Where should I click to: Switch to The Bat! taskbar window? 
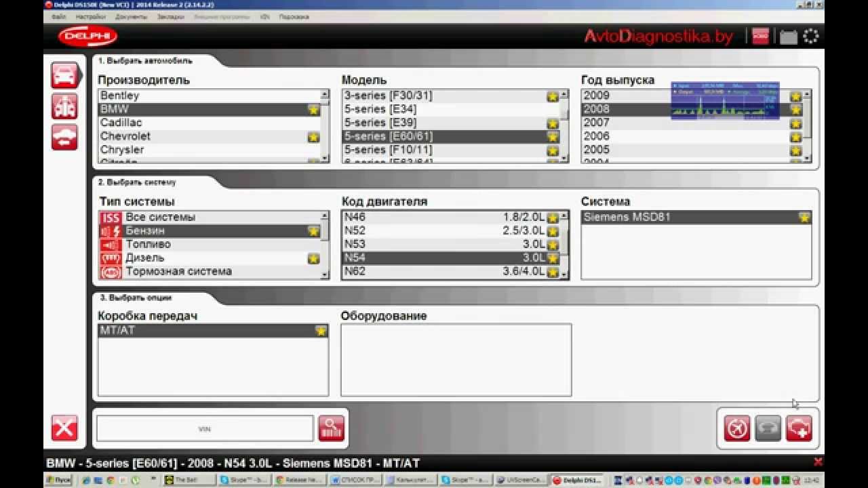190,480
